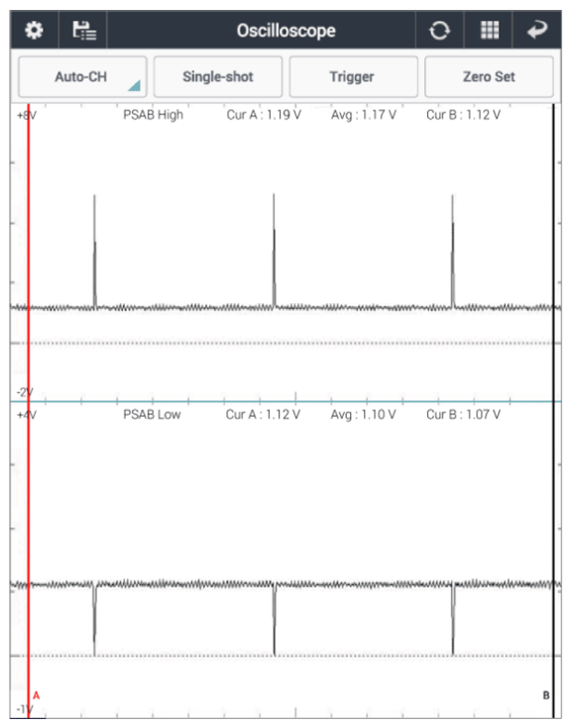572x728 pixels.
Task: Click the PSAB High channel label
Action: (x=153, y=115)
